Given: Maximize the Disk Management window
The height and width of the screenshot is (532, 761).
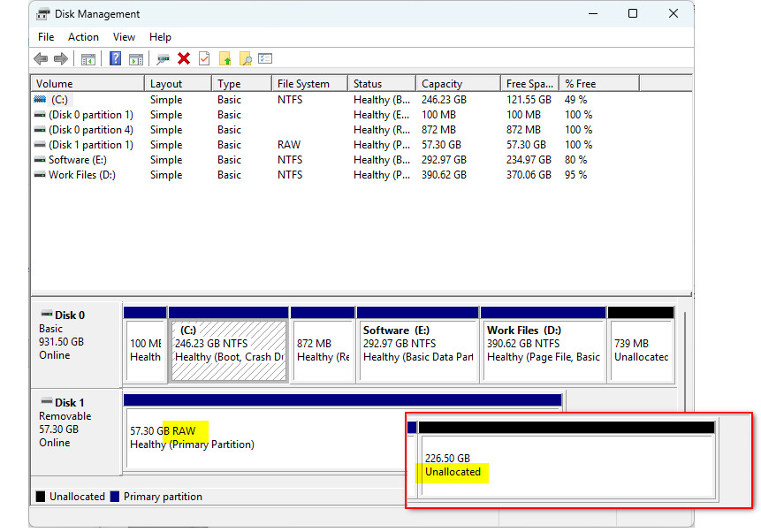Looking at the screenshot, I should (632, 13).
